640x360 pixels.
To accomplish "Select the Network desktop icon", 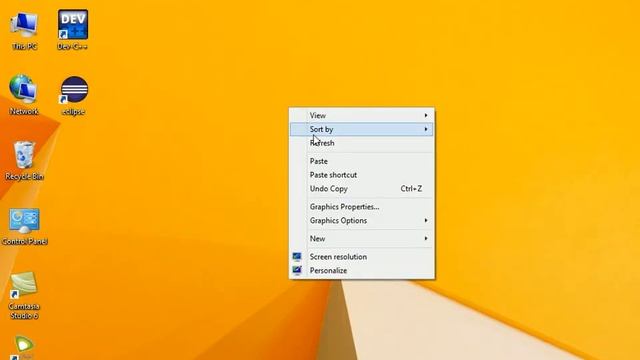I will (24, 95).
